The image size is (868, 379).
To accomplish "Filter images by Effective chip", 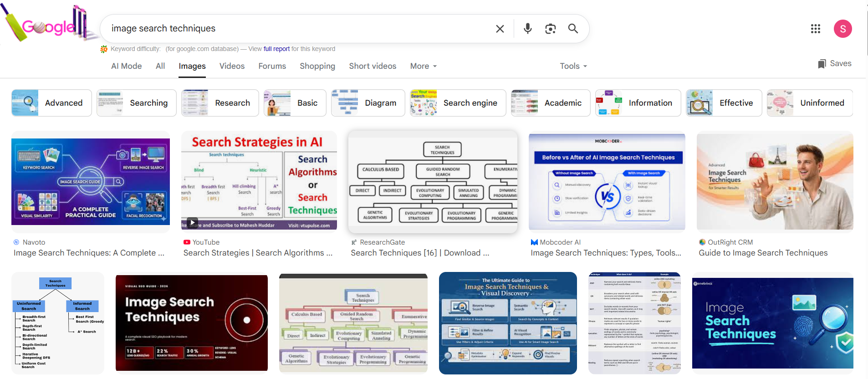I will pyautogui.click(x=724, y=103).
